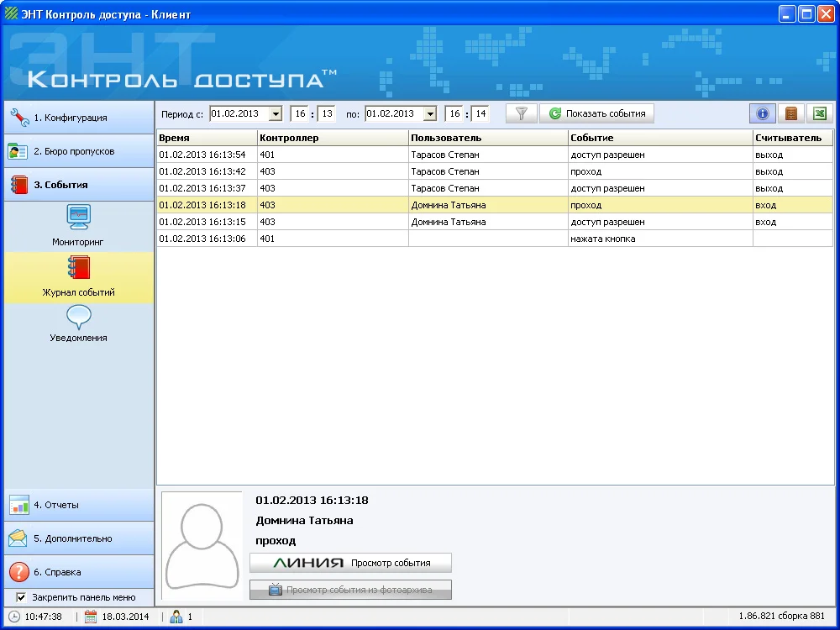Open the Monitoring view icon
This screenshot has height=630, width=840.
coord(78,218)
